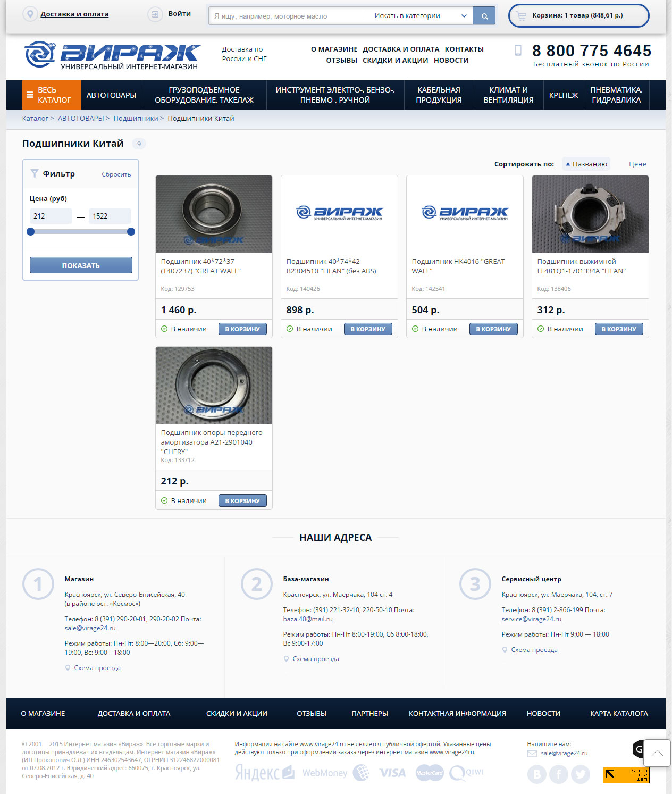Screen dimensions: 672x794
Task: Click Сбросить to reset the filter
Action: click(116, 174)
